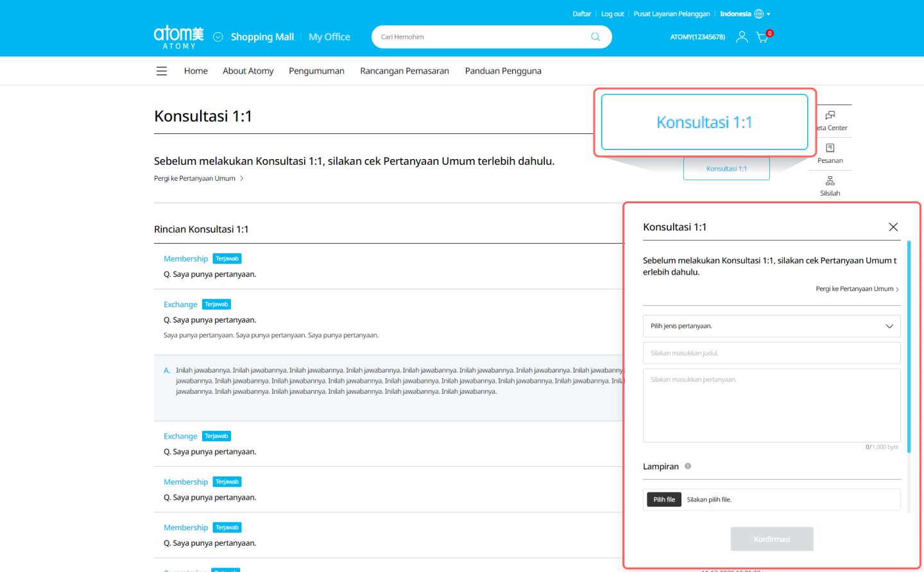Open Pesanan from the side panel
This screenshot has width=924, height=572.
pos(830,153)
